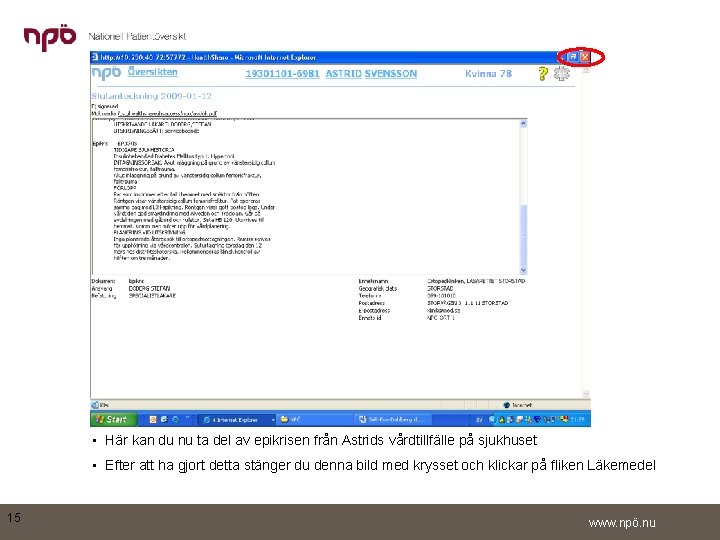Viewport: 720px width, 540px height.
Task: Open the multimedia PDF link under the heading
Action: coord(167,113)
